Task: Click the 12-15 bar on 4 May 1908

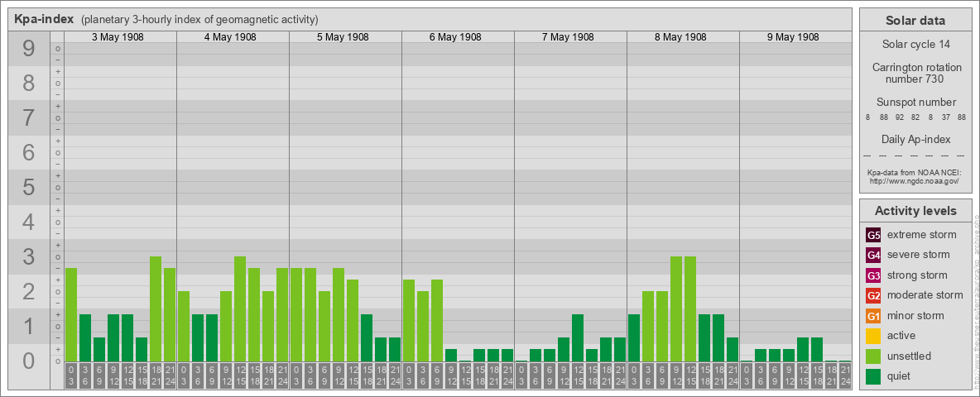Action: tap(240, 309)
